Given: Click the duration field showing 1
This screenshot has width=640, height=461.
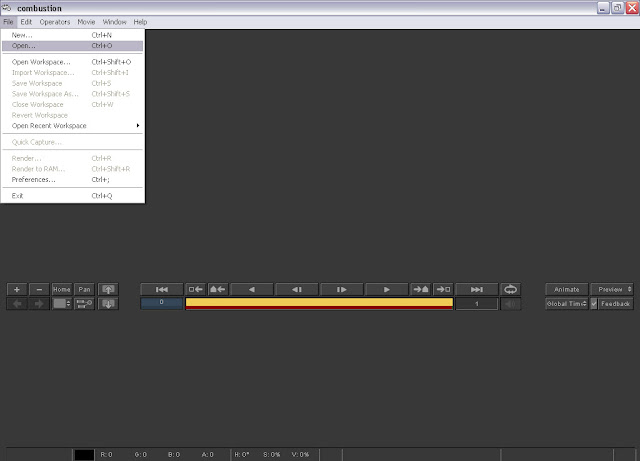Looking at the screenshot, I should click(x=477, y=304).
